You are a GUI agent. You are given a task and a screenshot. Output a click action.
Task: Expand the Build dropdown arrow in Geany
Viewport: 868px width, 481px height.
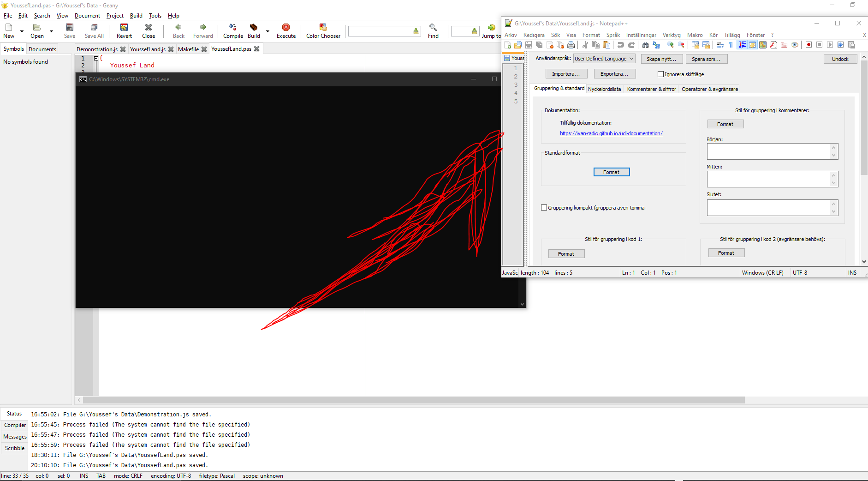(x=267, y=31)
